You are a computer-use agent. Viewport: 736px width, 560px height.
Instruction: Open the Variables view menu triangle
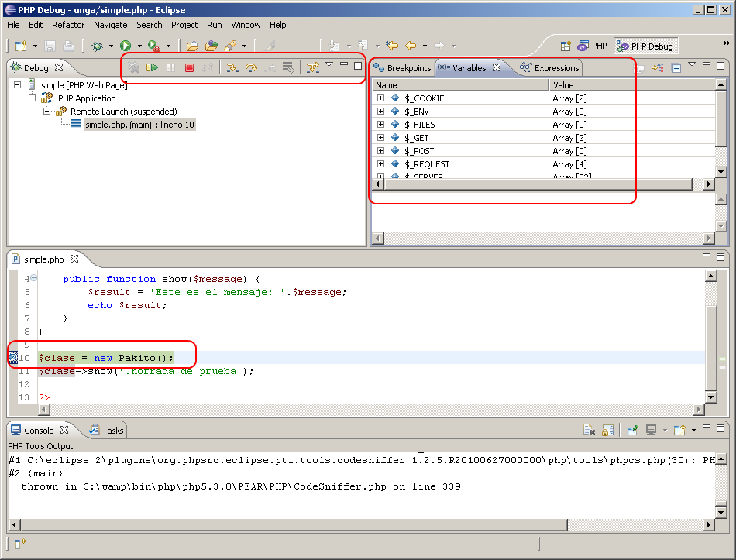[x=692, y=64]
